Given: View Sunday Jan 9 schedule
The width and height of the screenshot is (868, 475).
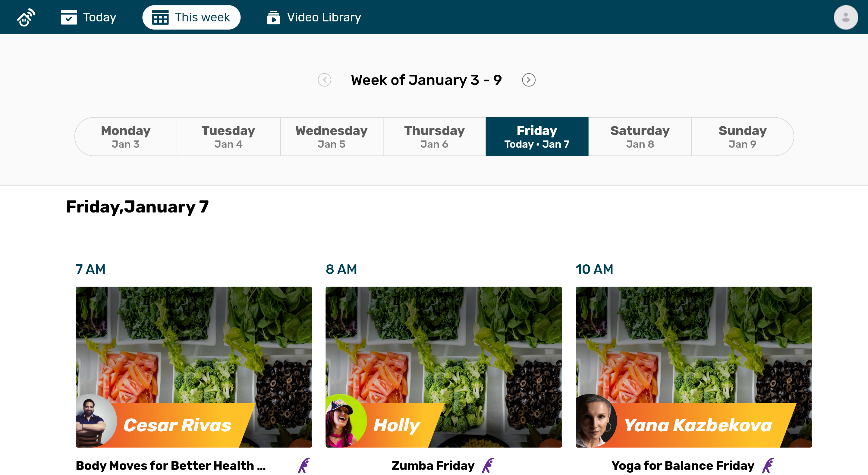Looking at the screenshot, I should [743, 137].
